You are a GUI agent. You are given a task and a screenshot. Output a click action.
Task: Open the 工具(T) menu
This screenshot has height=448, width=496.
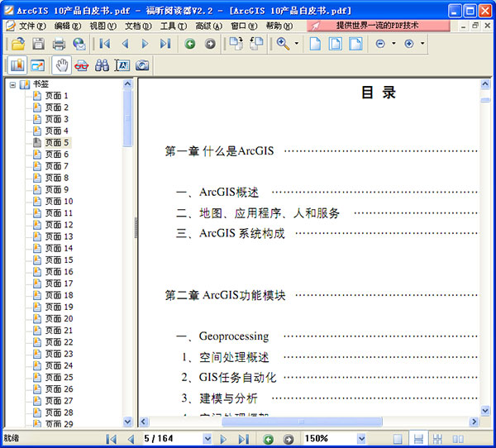tap(174, 26)
